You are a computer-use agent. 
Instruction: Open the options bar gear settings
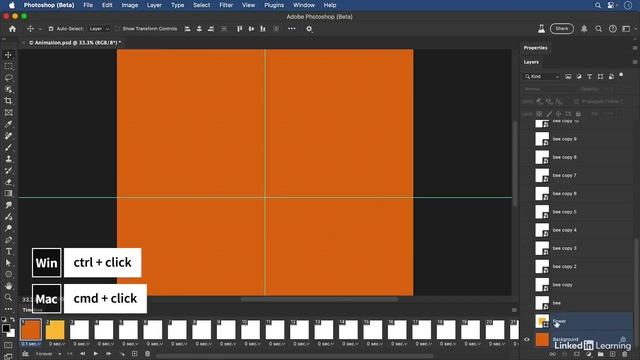tap(309, 29)
